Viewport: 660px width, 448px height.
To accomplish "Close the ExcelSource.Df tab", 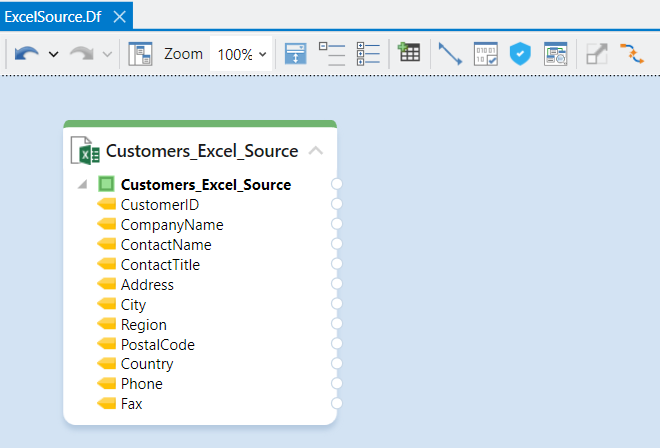I will 119,17.
